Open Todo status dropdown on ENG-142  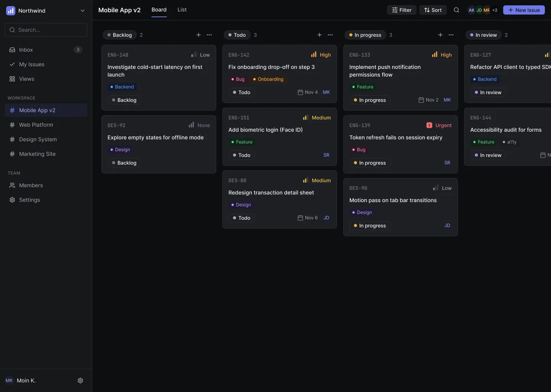[x=242, y=92]
